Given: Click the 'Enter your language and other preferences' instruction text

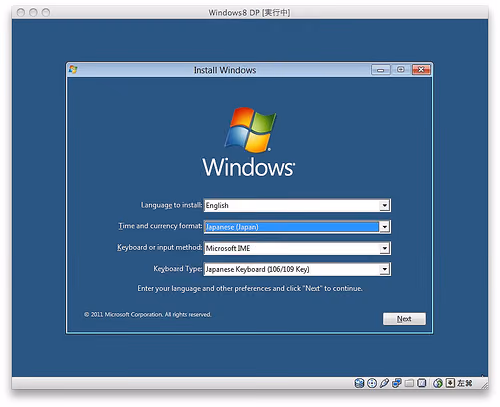Looking at the screenshot, I should [250, 288].
